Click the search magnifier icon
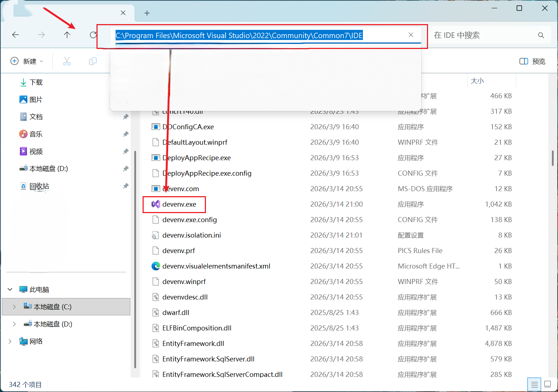The width and height of the screenshot is (558, 392). pos(541,35)
